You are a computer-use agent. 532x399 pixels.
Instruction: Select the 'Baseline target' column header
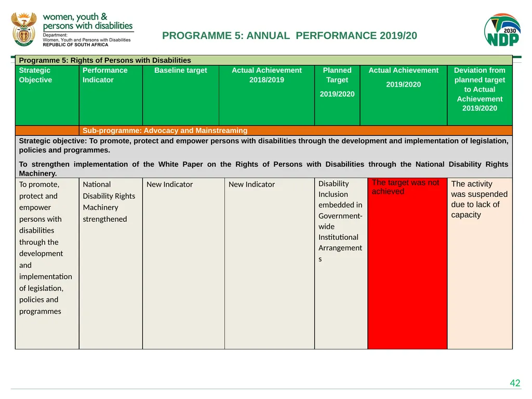tap(181, 96)
